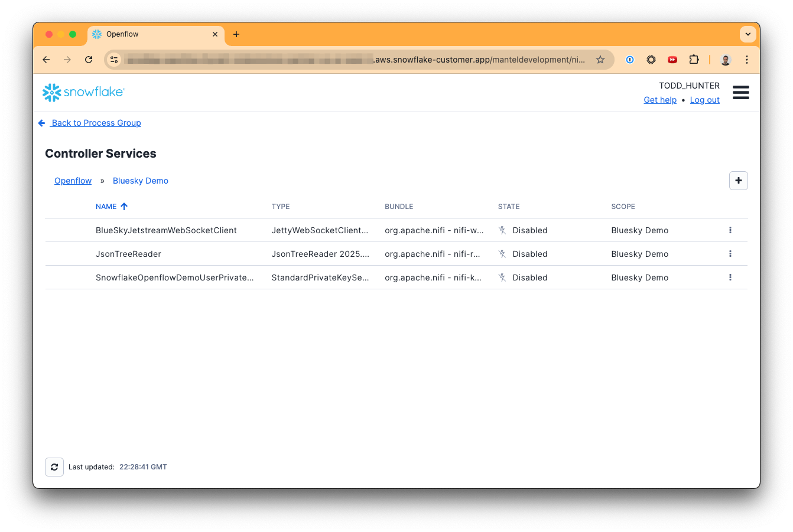
Task: Click the TODD_HUNTER username
Action: [x=689, y=86]
